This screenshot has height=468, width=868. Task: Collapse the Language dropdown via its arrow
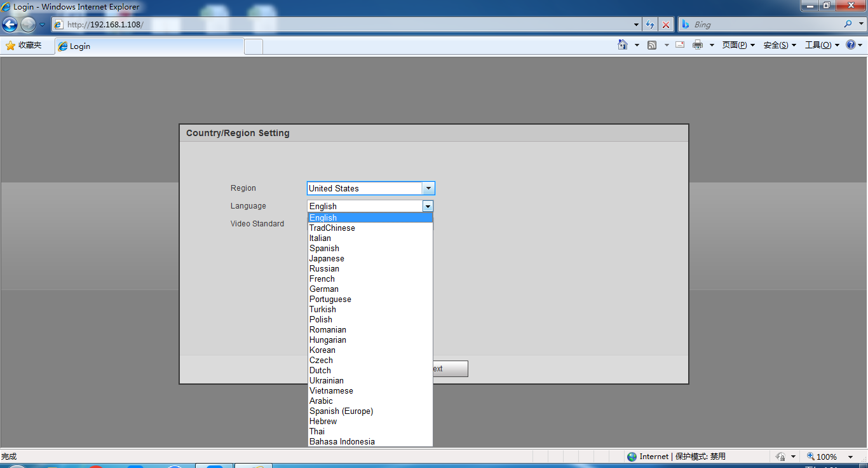pos(428,206)
